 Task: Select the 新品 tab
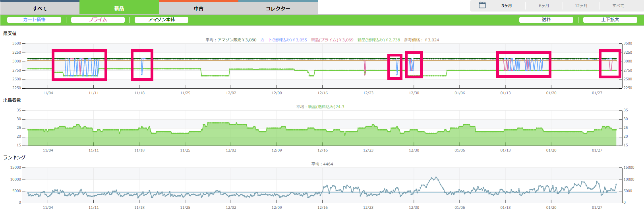pos(119,8)
